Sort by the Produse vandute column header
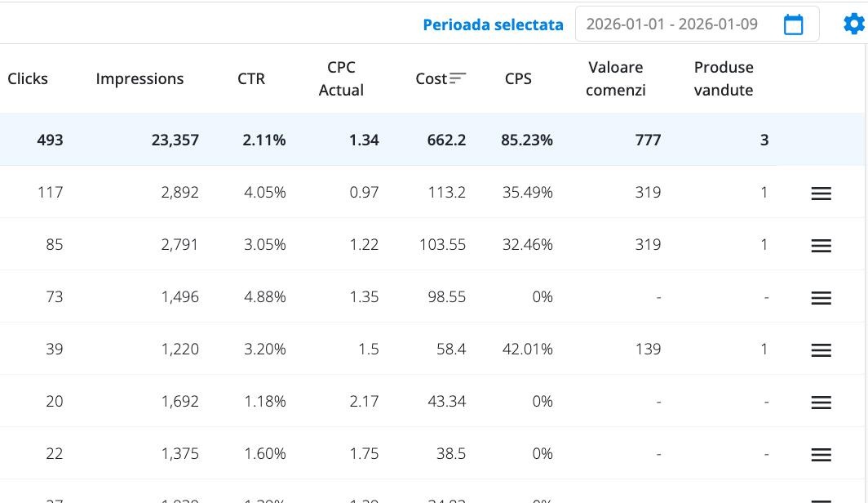 point(724,79)
